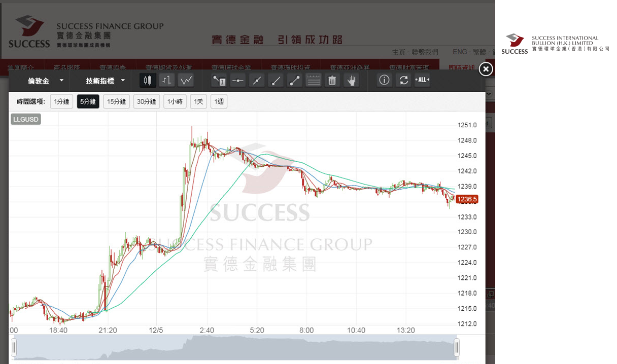Select the horizontal line drawing tool

pyautogui.click(x=238, y=80)
